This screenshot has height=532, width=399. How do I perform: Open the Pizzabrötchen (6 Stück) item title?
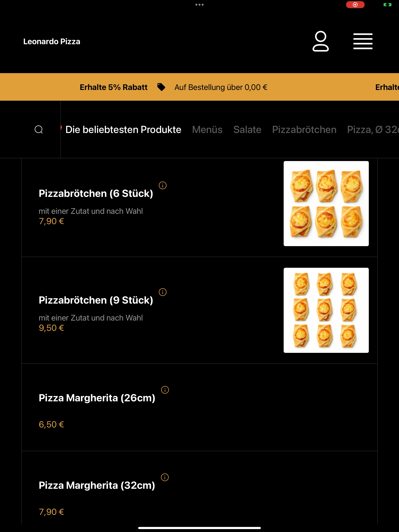coord(96,193)
